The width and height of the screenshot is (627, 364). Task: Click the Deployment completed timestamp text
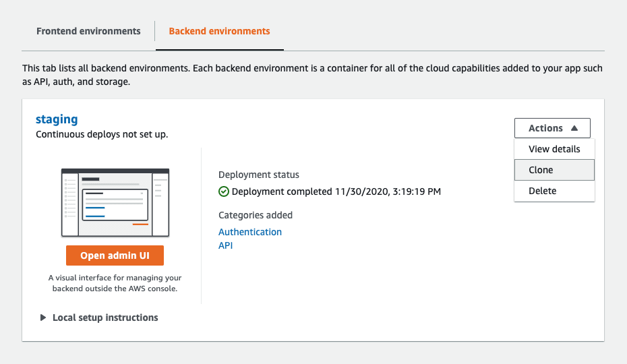336,191
